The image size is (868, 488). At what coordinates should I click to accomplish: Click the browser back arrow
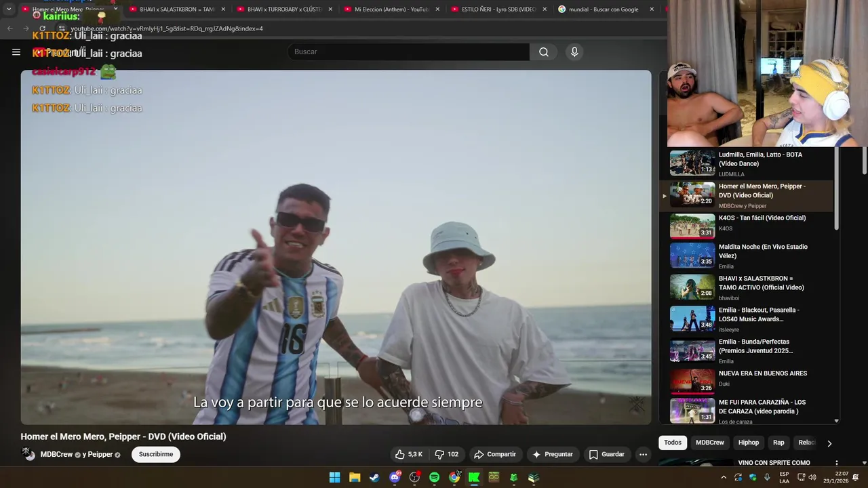(x=9, y=28)
